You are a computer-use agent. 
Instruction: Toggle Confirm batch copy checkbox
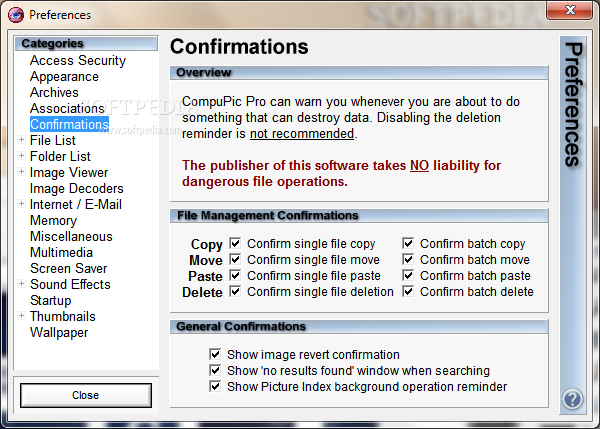(x=408, y=243)
